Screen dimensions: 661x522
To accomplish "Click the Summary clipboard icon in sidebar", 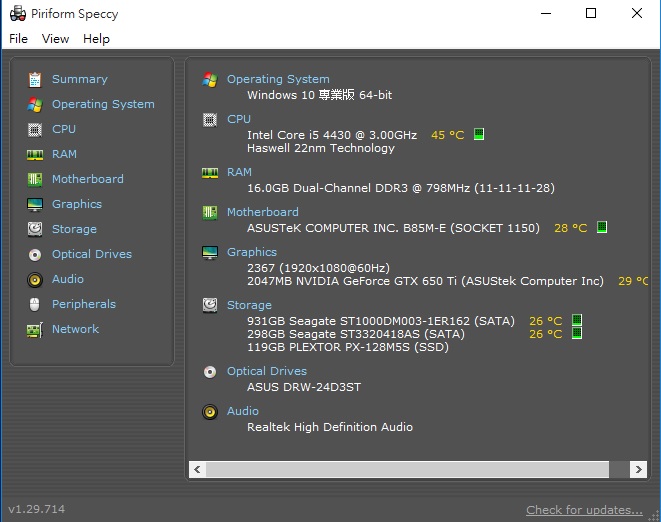I will tap(35, 79).
